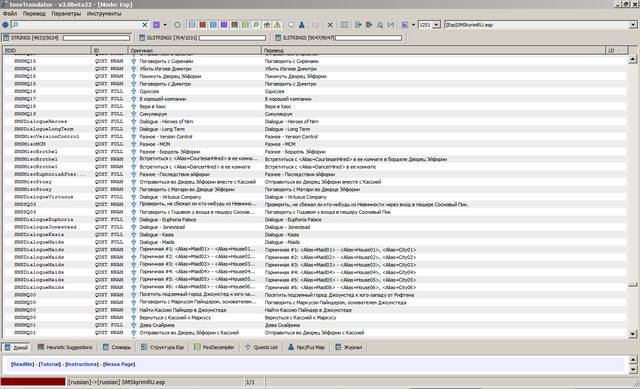The height and width of the screenshot is (389, 640).
Task: Toggle the purple filter square after the blue one
Action: 224,25
